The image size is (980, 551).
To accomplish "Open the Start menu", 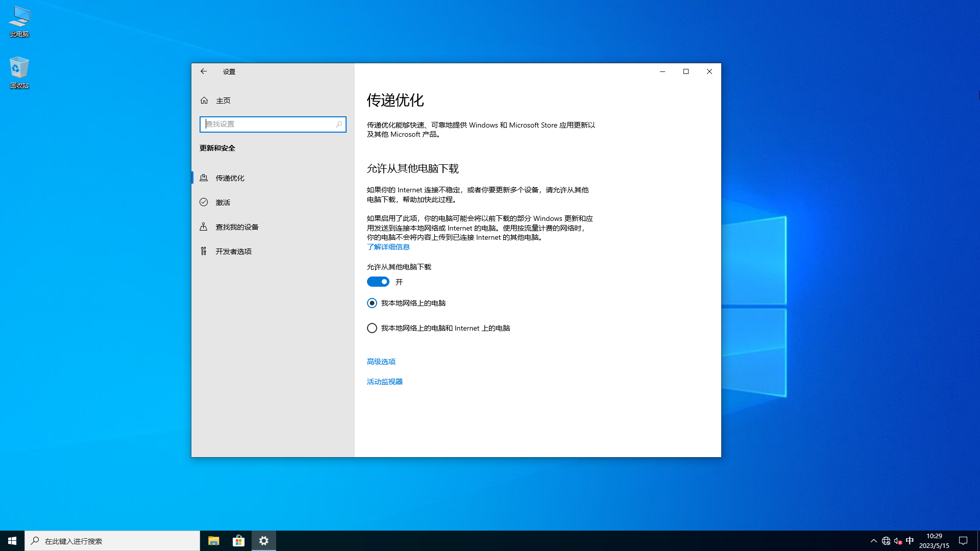I will coord(11,540).
